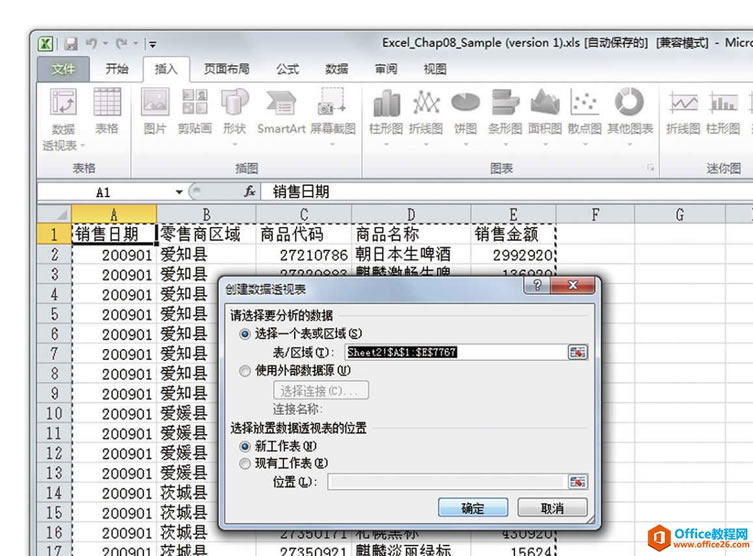The width and height of the screenshot is (753, 556).
Task: Click the 确定 (OK) button
Action: click(473, 508)
